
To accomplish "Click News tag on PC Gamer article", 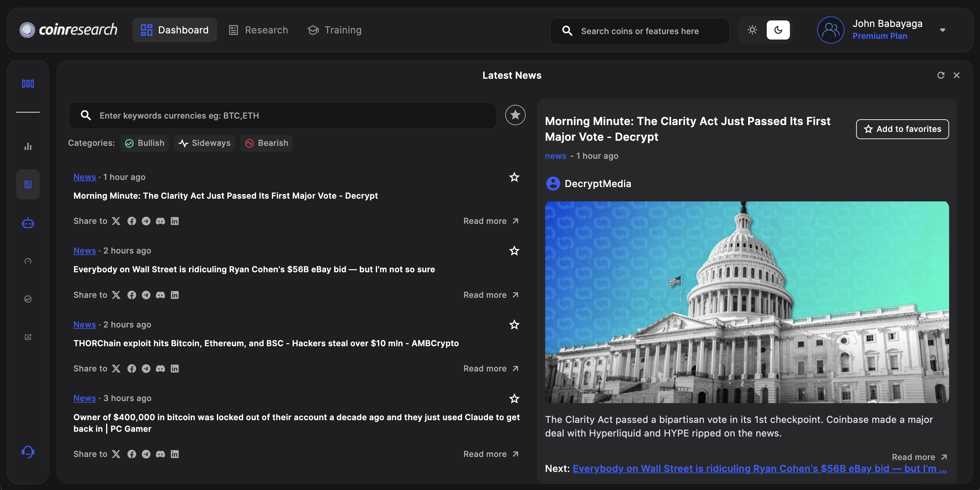I will click(x=85, y=398).
